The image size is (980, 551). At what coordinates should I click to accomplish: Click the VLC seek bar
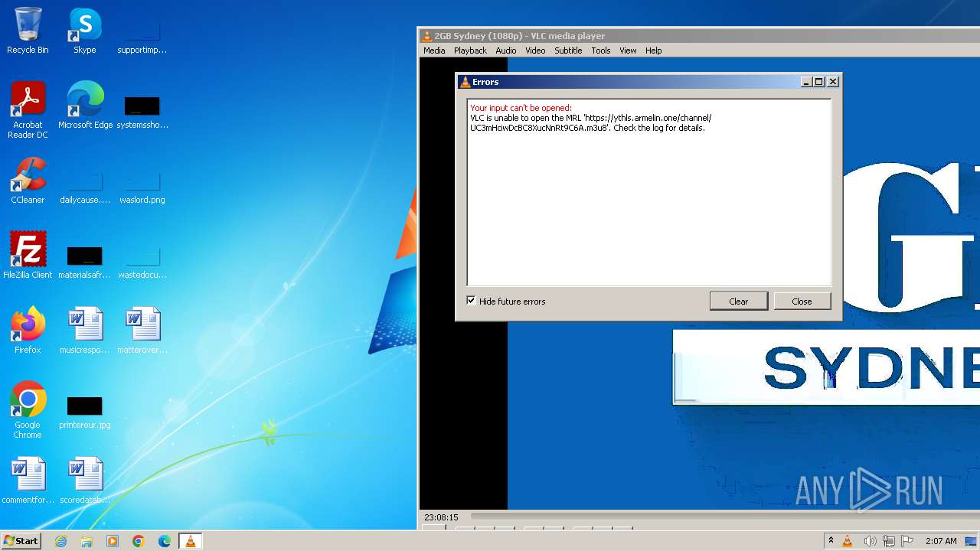724,517
